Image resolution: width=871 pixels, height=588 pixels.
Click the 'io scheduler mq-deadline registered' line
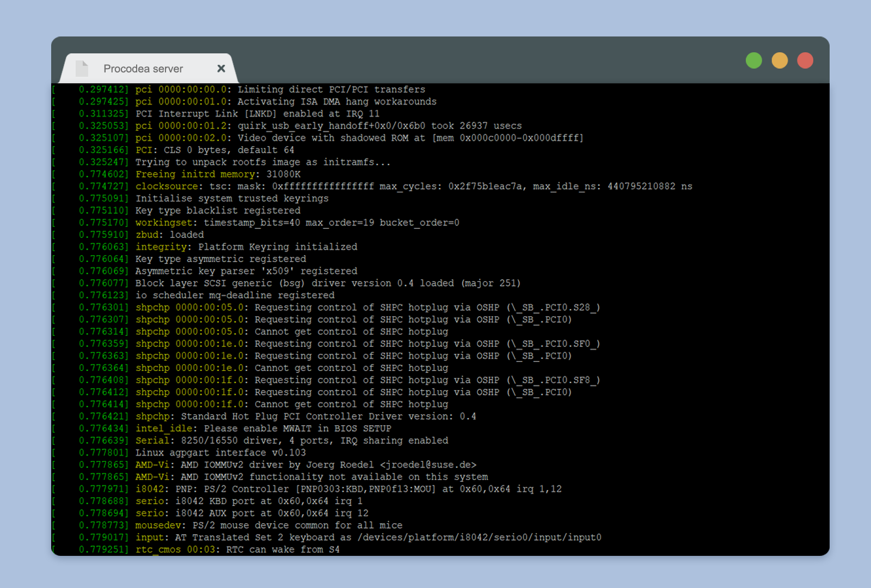coord(235,295)
